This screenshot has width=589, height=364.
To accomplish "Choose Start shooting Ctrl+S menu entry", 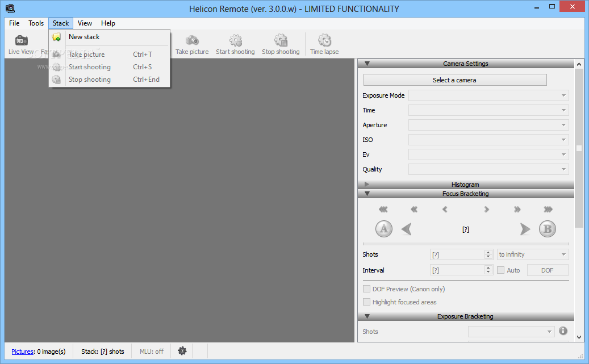I will [x=109, y=67].
